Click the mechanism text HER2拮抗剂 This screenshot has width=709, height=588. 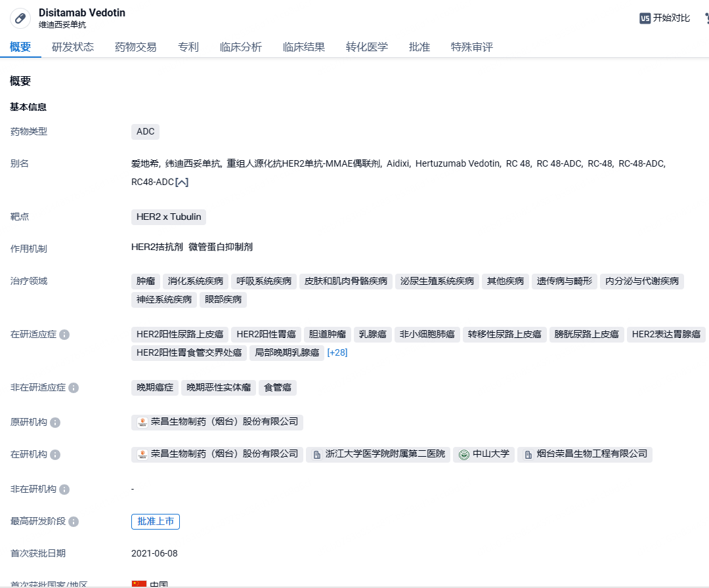(157, 247)
